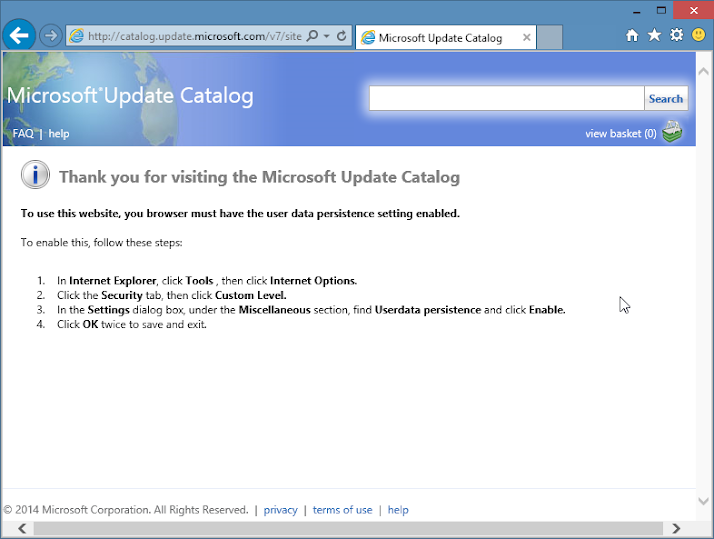The image size is (714, 539).
Task: Go back with the browser Back arrow
Action: 19,35
